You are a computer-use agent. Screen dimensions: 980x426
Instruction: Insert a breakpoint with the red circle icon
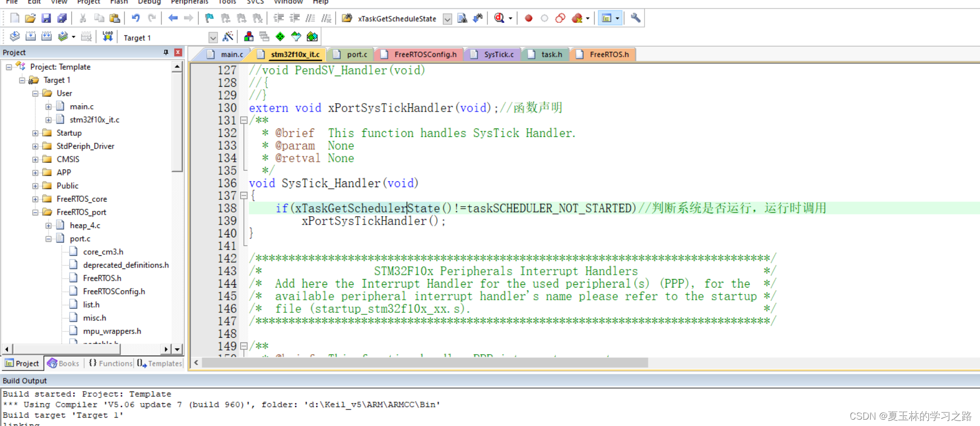point(529,18)
